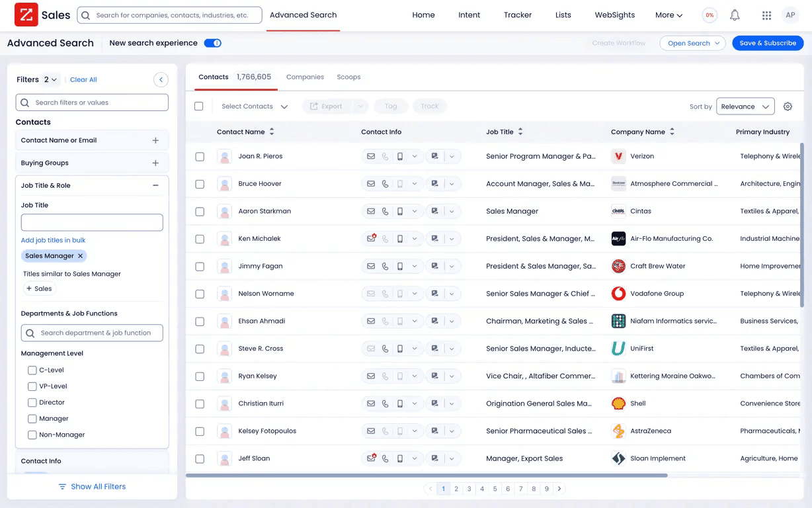Click the AstraZeneca company logo
The image size is (812, 508).
(x=618, y=431)
